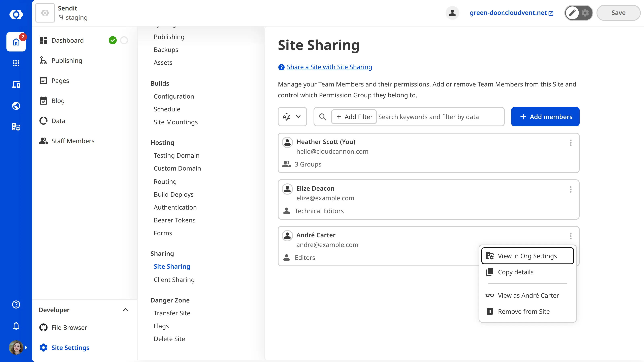Click the Add Filter button

click(354, 117)
